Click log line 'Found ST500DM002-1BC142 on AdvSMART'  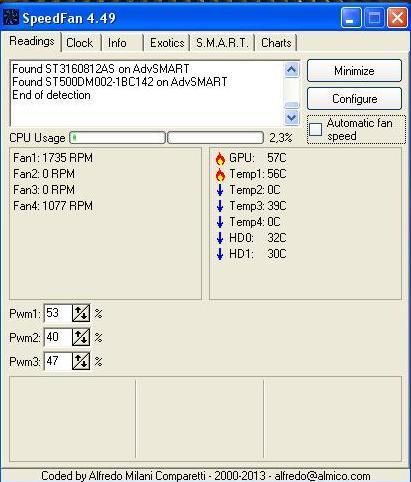[120, 82]
